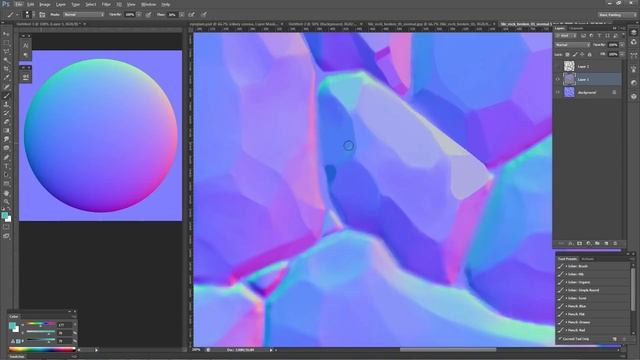
Task: Toggle pressure for size button
Action: coord(203,15)
